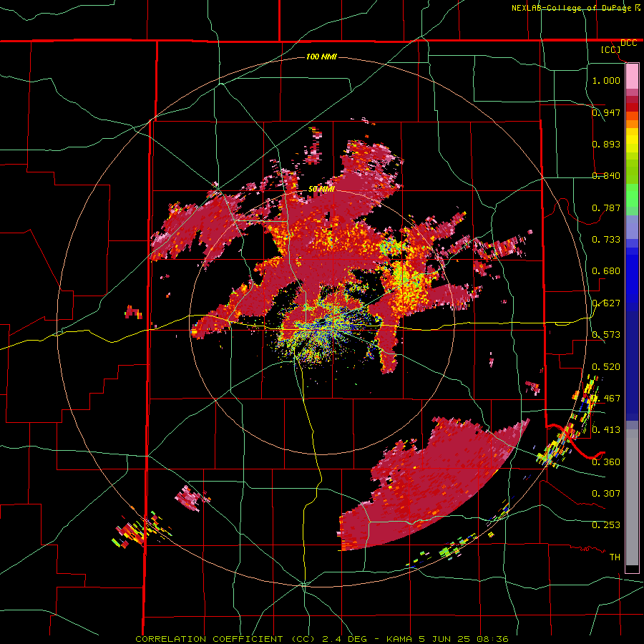Click the 0.627 legend value
The width and height of the screenshot is (644, 644).
(606, 303)
